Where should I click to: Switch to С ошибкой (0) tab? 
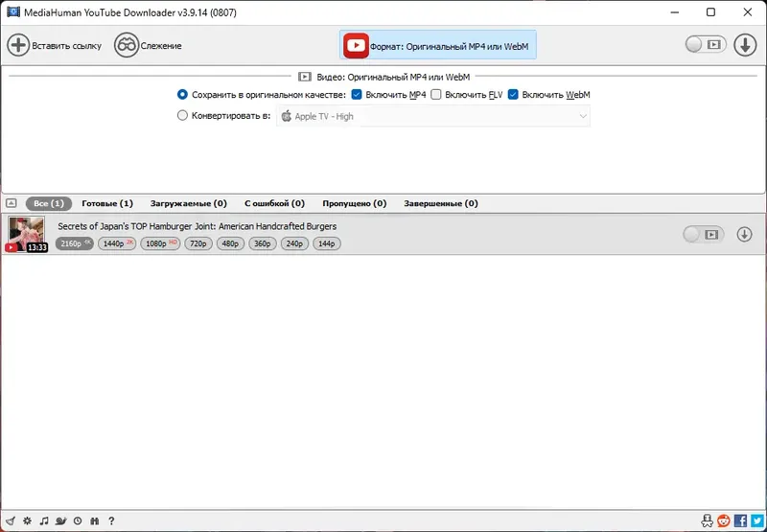(x=274, y=203)
